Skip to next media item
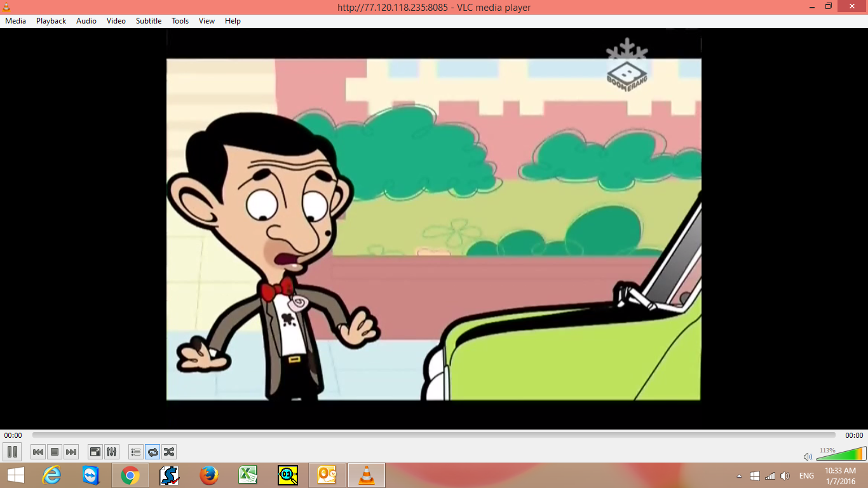 click(x=71, y=452)
